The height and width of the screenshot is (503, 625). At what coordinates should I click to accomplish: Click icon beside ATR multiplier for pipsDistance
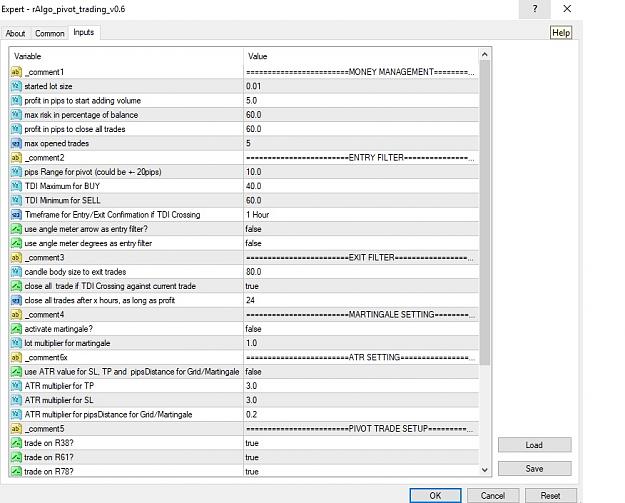tap(16, 415)
